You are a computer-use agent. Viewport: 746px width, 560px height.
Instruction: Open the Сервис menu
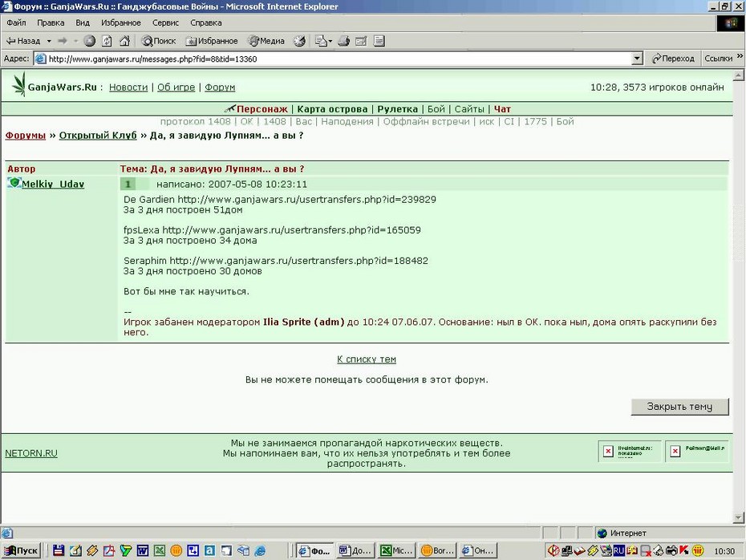[x=165, y=22]
